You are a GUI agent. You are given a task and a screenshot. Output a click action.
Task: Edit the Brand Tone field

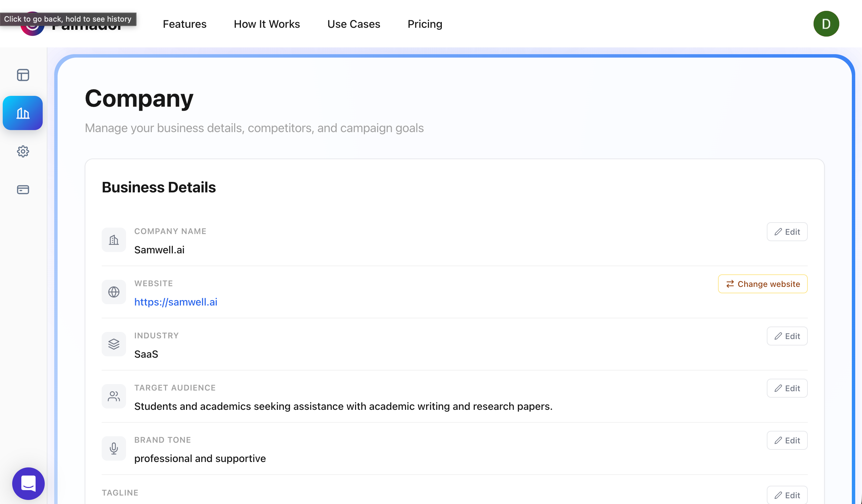pos(787,440)
